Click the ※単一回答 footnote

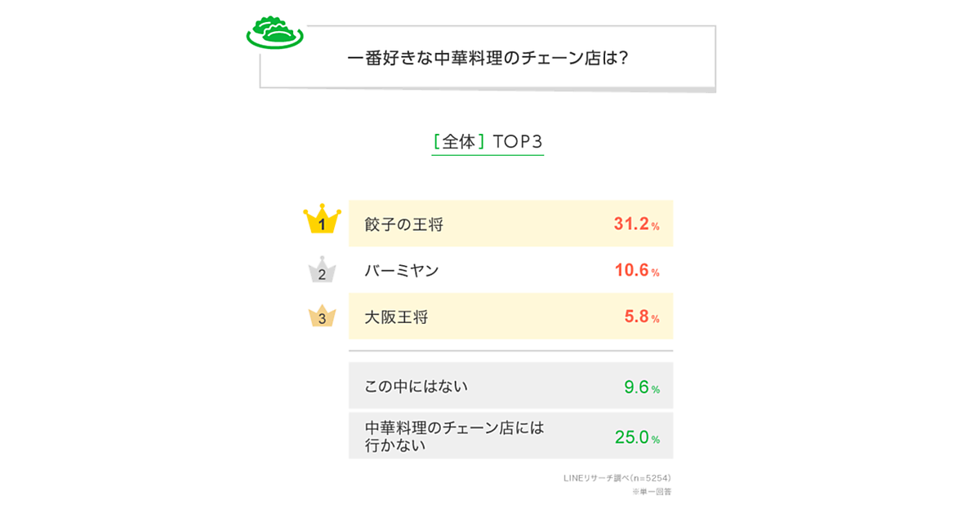point(651,492)
